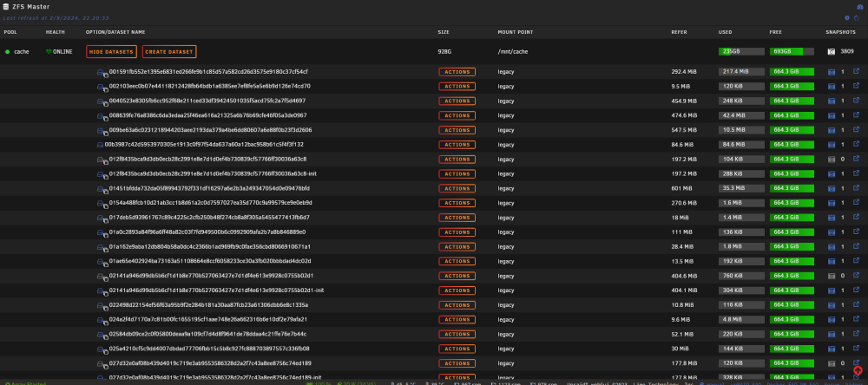868x385 pixels.
Task: Click the cache pool name
Action: 22,51
